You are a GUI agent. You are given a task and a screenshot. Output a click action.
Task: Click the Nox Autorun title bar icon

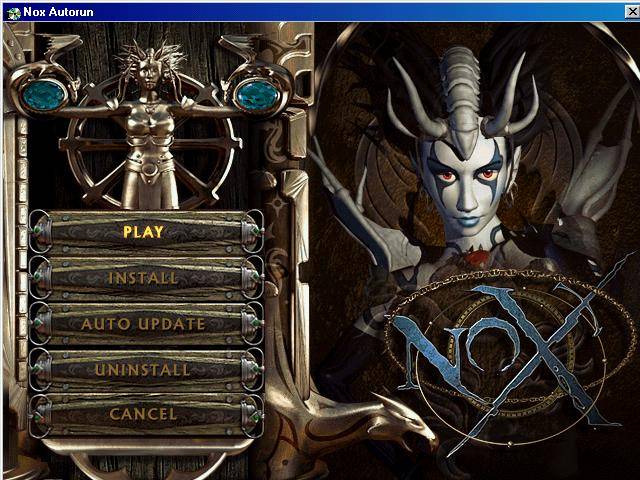pos(13,12)
